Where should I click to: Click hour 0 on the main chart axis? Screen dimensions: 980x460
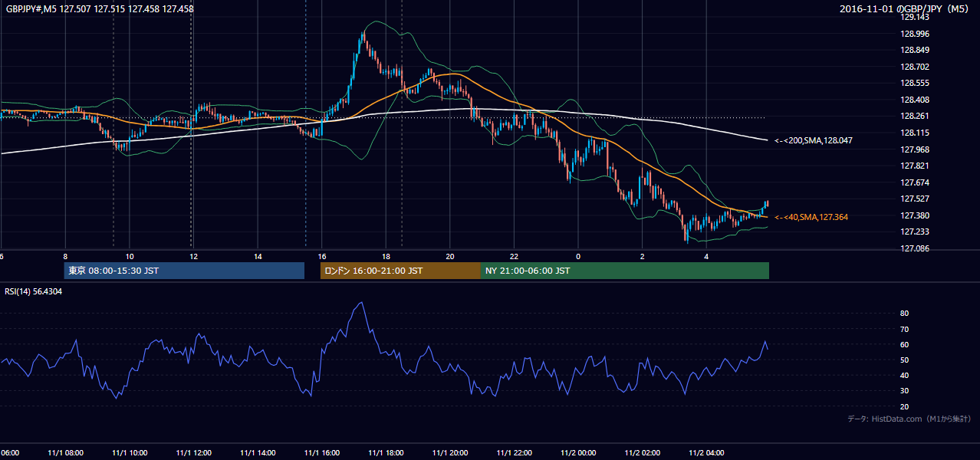tap(578, 256)
